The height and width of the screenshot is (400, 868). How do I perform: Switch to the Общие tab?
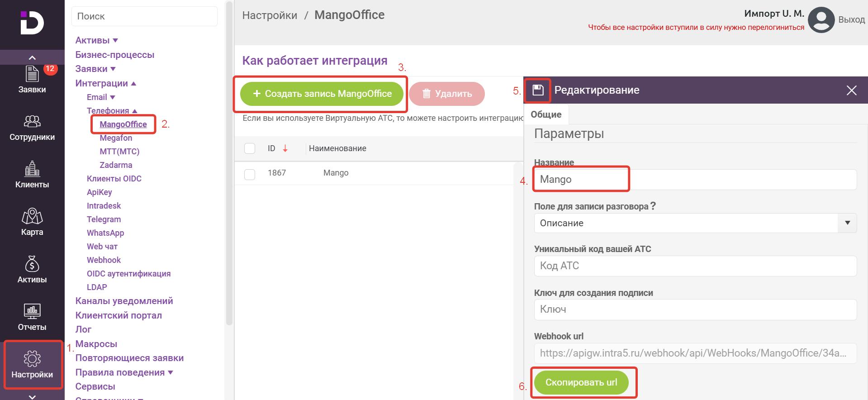[x=546, y=114]
